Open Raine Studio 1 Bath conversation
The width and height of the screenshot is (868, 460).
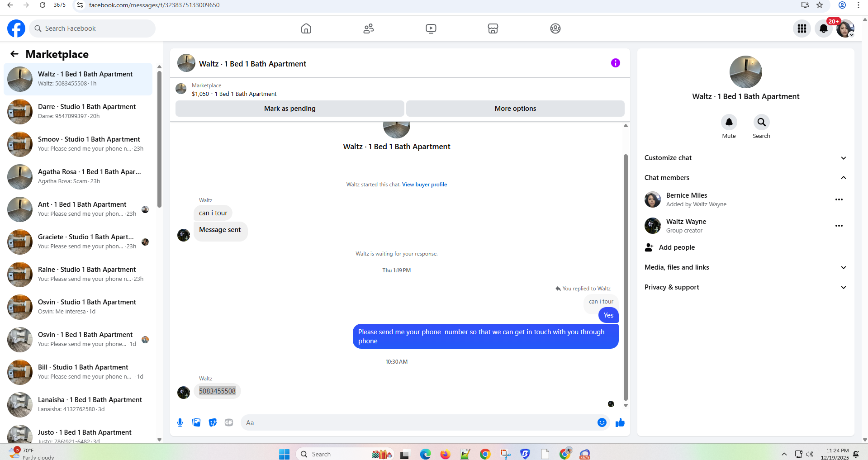tap(78, 275)
